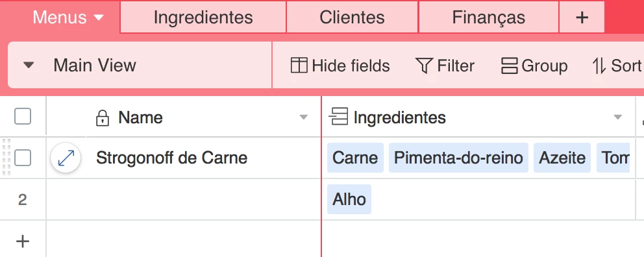Grab the row drag handle dots
Viewport: 644px width, 257px height.
(x=6, y=158)
